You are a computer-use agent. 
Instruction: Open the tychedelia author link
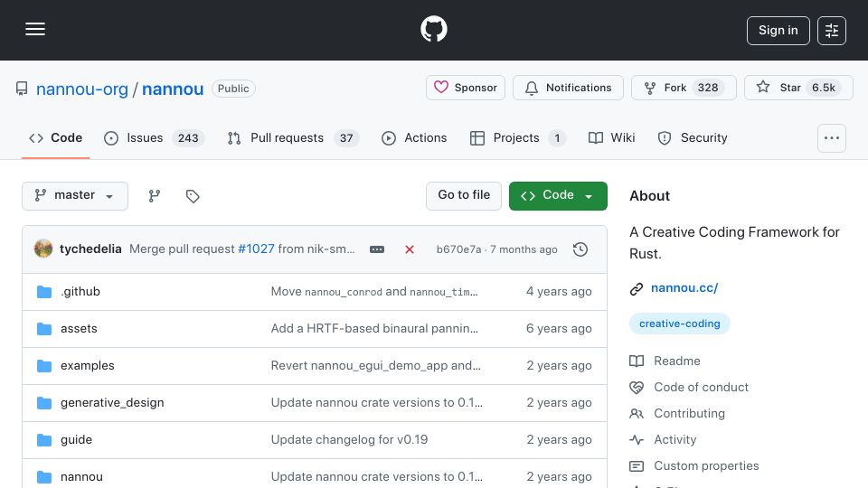point(90,249)
